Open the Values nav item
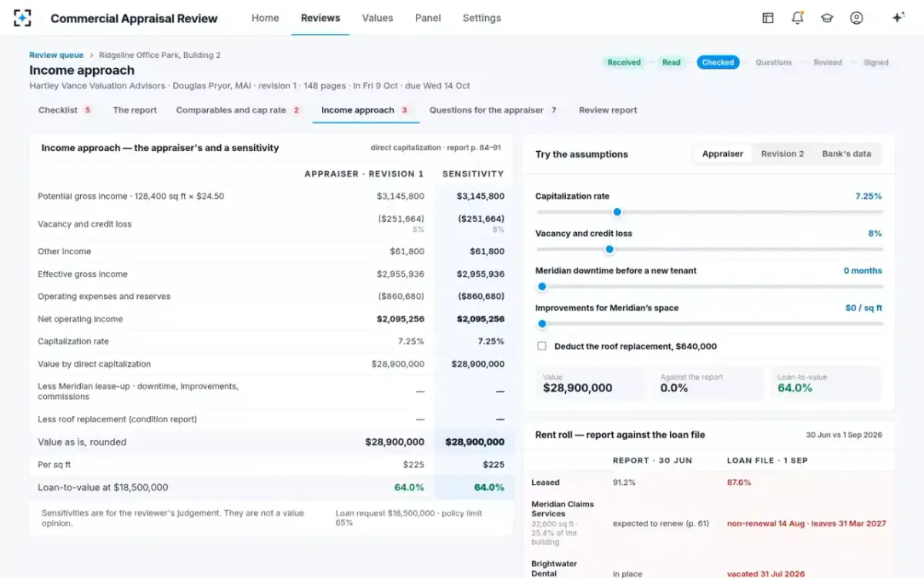 [x=377, y=18]
